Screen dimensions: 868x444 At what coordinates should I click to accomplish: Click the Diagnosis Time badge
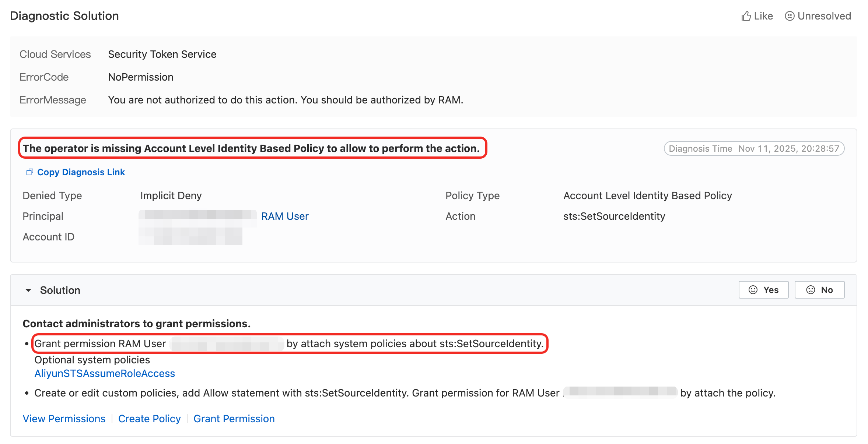tap(754, 149)
